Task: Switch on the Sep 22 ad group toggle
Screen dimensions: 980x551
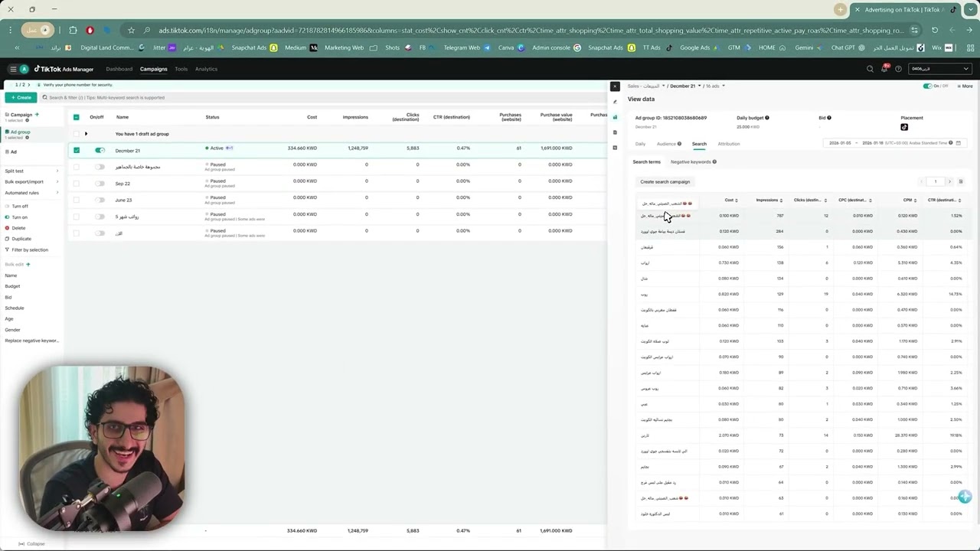Action: pos(100,184)
